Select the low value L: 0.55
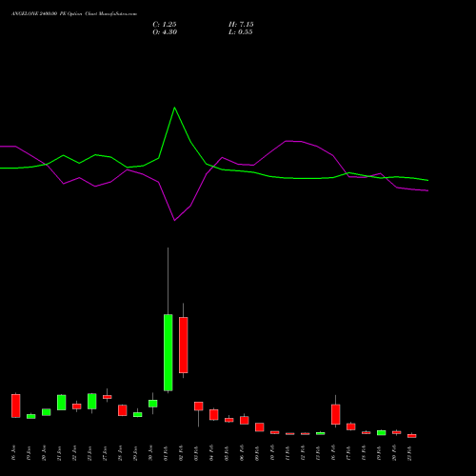This screenshot has width=476, height=476. tap(241, 32)
